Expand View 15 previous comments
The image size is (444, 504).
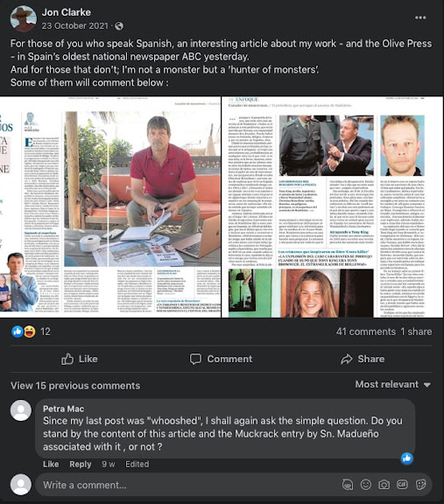click(x=75, y=385)
